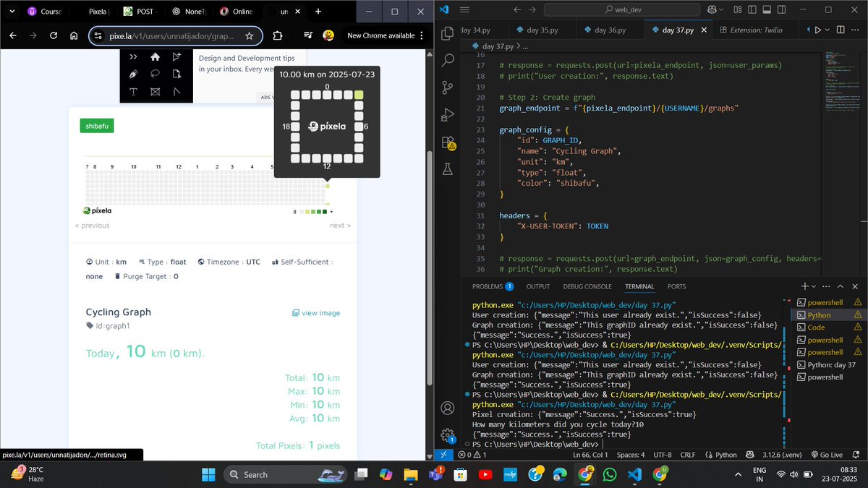Open Manage gear in VS Code
The width and height of the screenshot is (868, 488).
coord(448,435)
